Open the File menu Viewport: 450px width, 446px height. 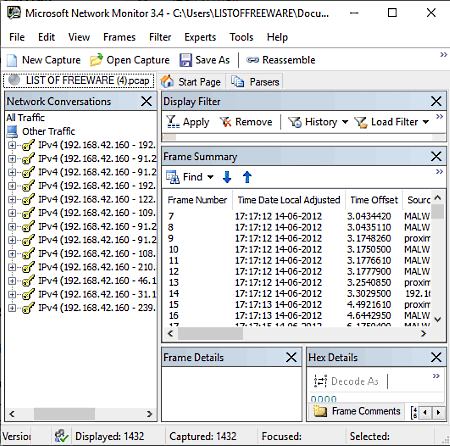pos(17,37)
